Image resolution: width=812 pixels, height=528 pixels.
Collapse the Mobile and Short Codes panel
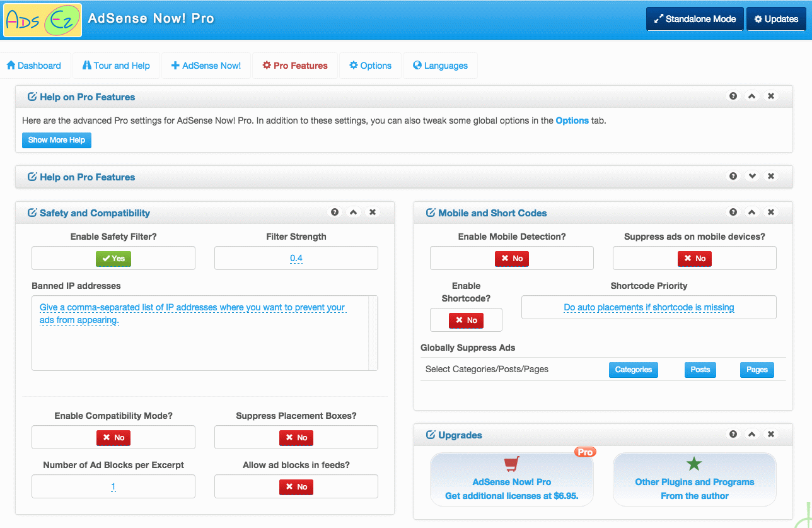coord(751,213)
